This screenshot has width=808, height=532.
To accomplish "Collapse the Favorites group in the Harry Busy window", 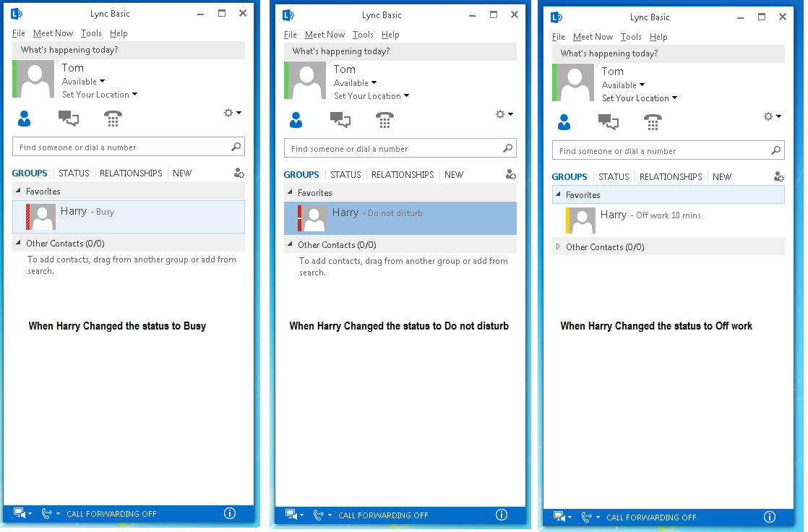I will [x=19, y=191].
